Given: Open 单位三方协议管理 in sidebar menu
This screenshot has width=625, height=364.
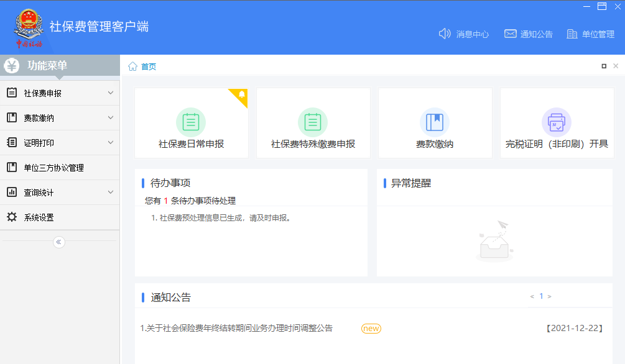Looking at the screenshot, I should (53, 168).
